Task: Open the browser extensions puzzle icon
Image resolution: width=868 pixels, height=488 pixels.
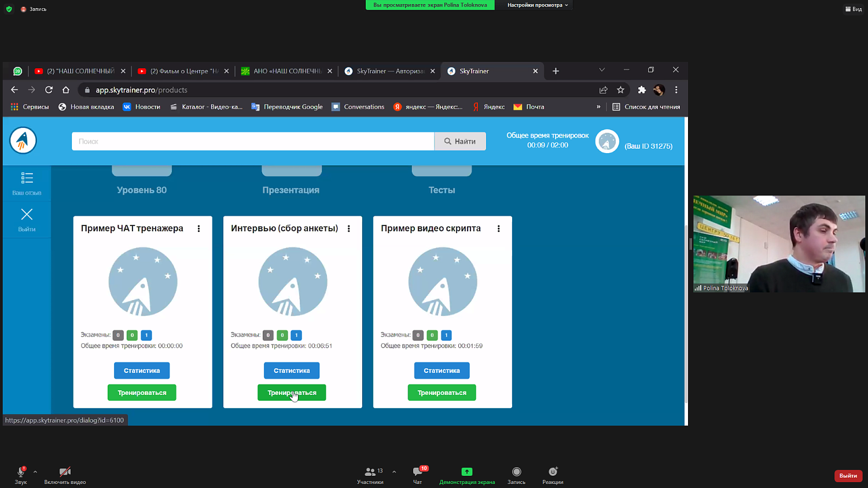Action: tap(642, 90)
